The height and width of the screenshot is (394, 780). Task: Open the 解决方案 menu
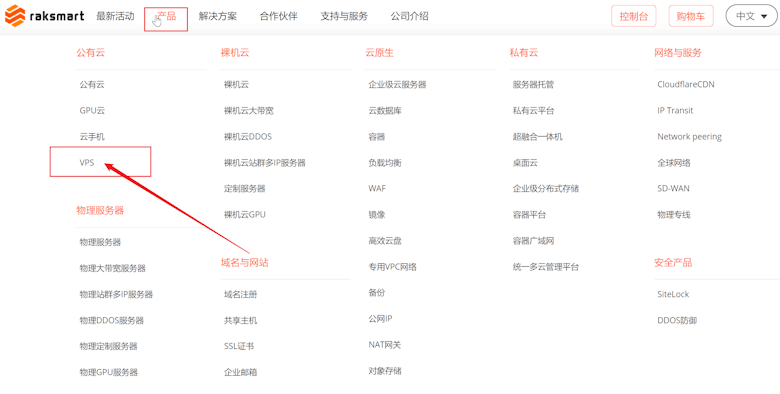tap(218, 16)
